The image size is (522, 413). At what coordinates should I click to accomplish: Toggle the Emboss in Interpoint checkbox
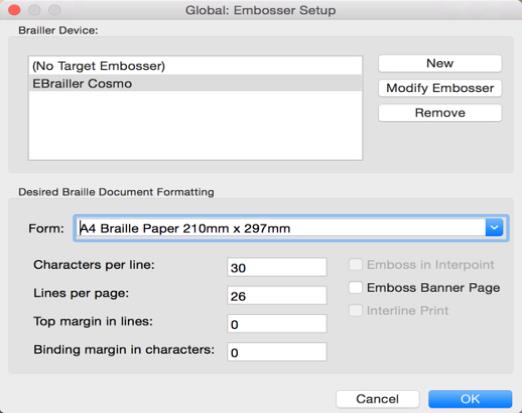[x=355, y=265]
